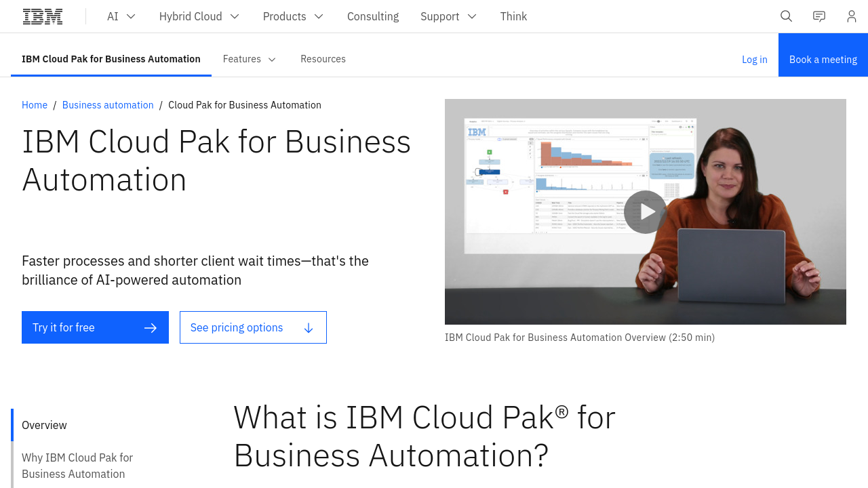This screenshot has width=868, height=488.
Task: Click the down arrow on See pricing options
Action: point(309,327)
